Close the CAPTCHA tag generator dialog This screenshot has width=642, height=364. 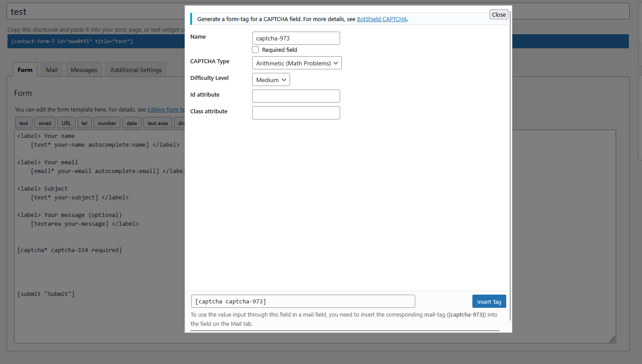(498, 14)
